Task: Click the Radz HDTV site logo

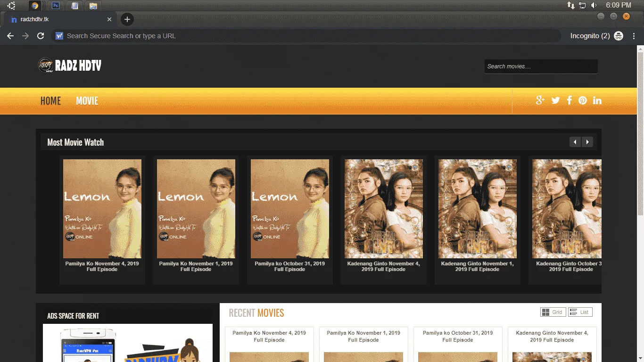Action: click(70, 66)
